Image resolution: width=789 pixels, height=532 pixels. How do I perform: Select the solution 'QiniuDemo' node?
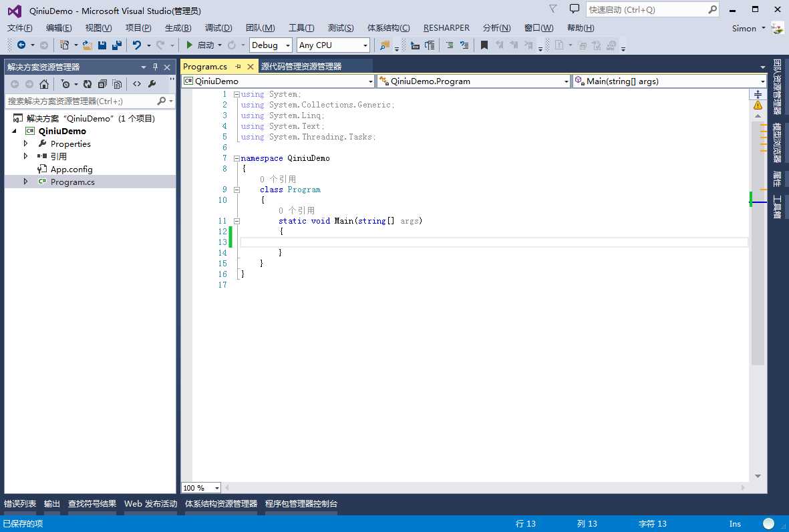tap(91, 119)
